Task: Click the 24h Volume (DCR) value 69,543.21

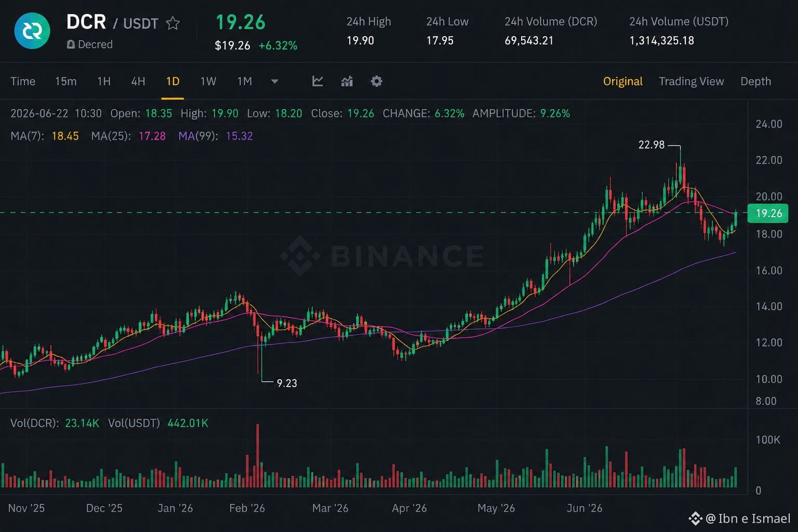Action: [529, 41]
